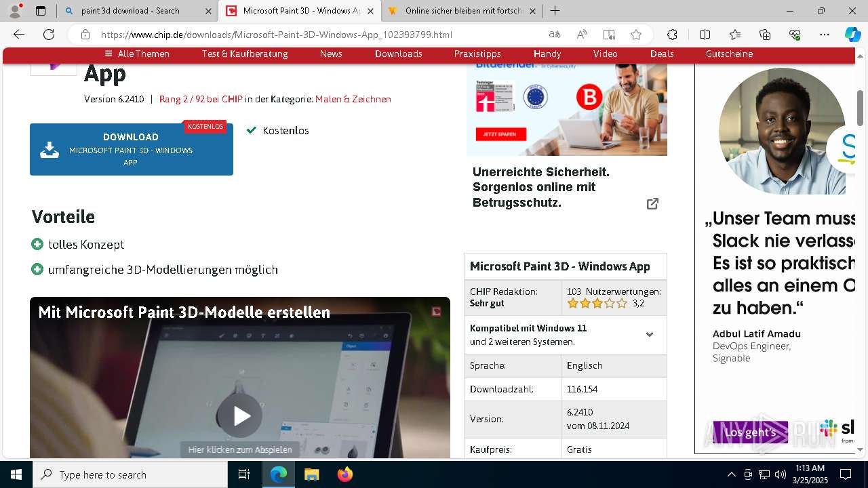Open Handy section

point(547,54)
